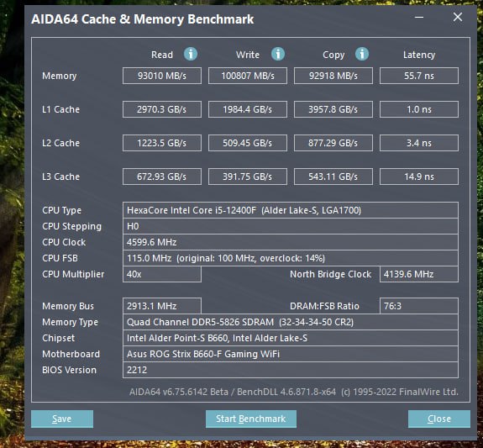Click the Memory Latency 55.7 ns field
Screen dimensions: 483x448
(x=419, y=76)
